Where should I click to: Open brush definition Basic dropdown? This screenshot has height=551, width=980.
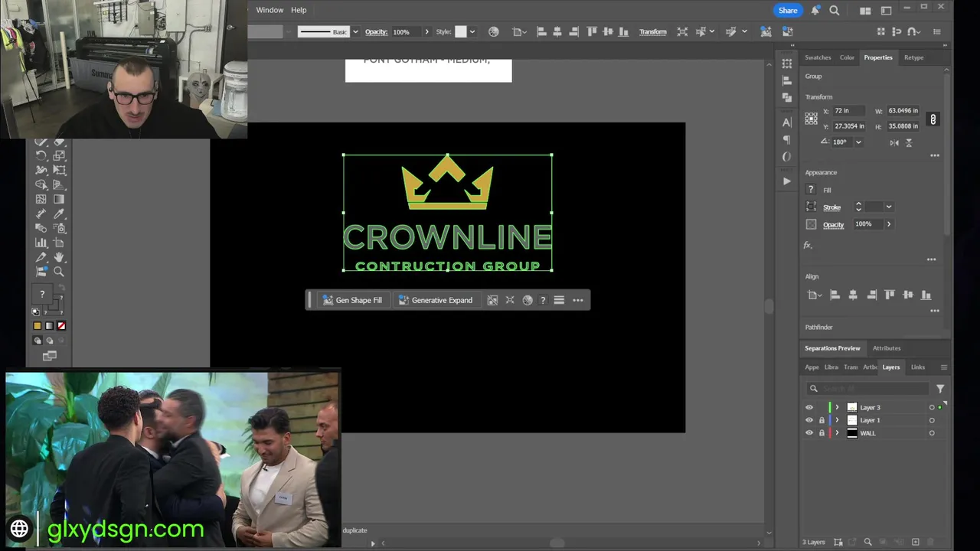pos(355,31)
